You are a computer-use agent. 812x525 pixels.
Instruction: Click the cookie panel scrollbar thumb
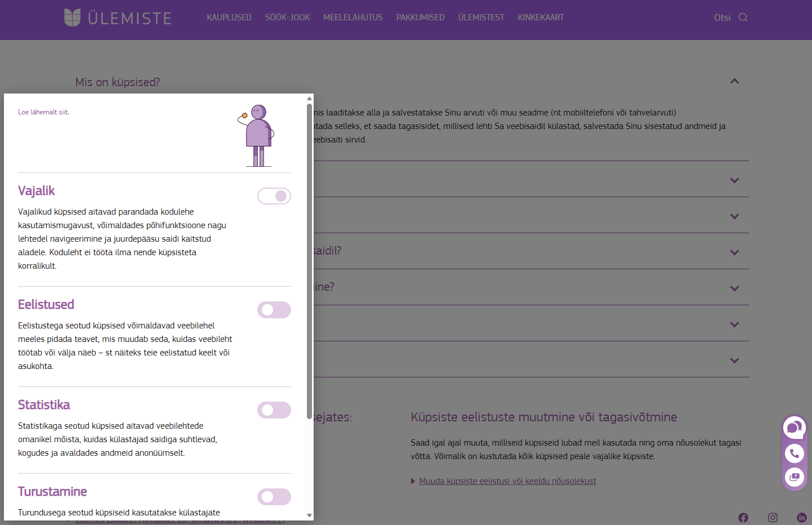coord(309,261)
